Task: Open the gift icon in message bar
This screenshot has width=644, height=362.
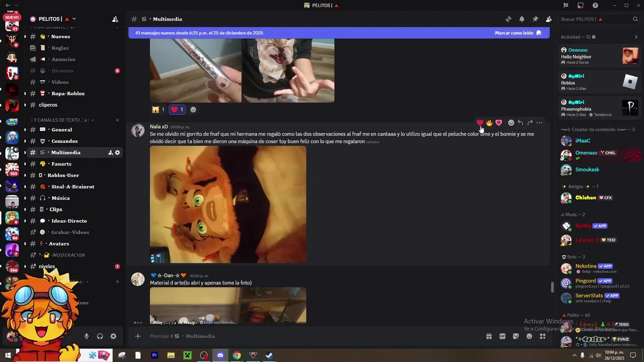Action: pyautogui.click(x=489, y=336)
